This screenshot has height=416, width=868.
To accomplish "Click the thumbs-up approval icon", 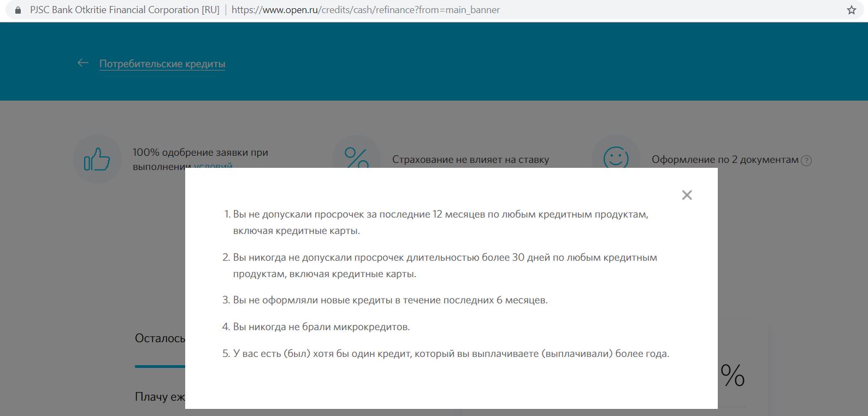I will [97, 159].
